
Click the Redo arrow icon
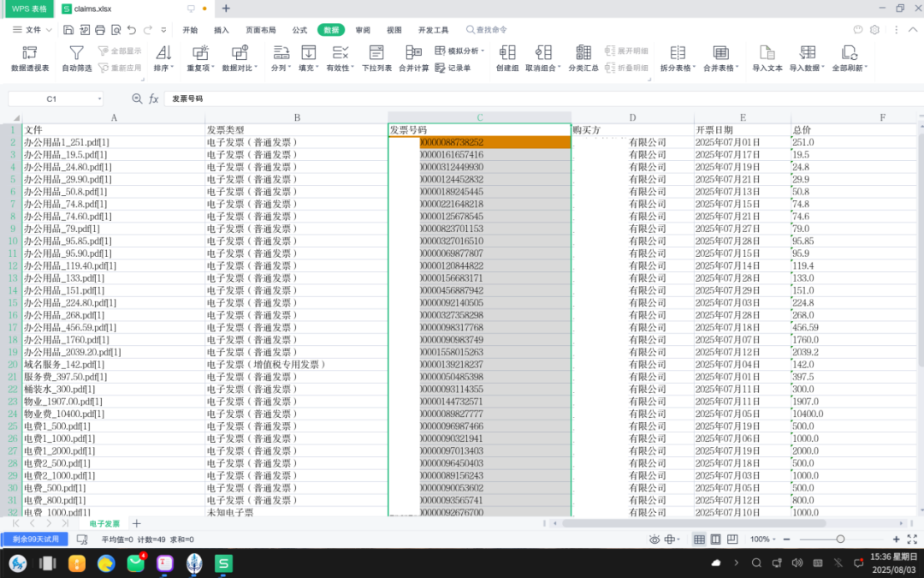click(147, 29)
